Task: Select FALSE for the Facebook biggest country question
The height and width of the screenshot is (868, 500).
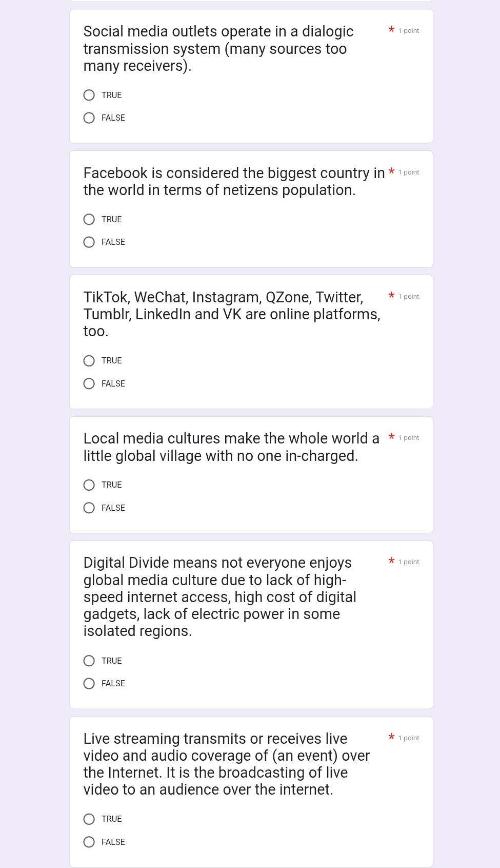Action: coord(89,242)
